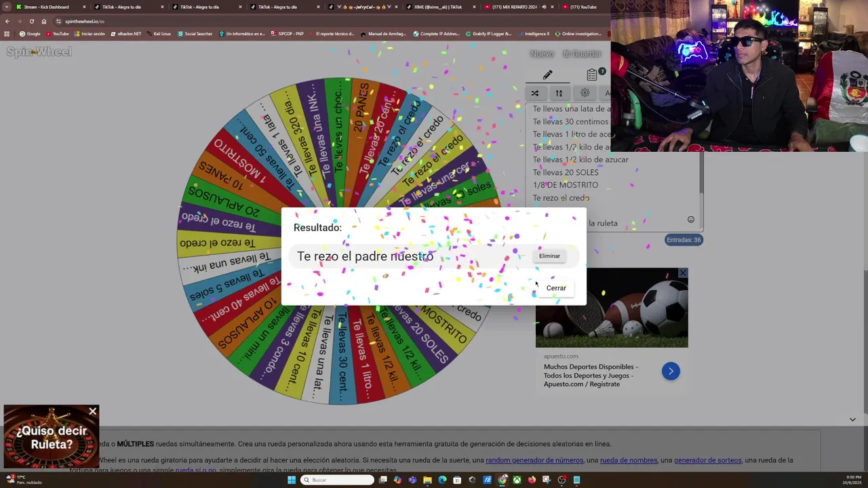The height and width of the screenshot is (488, 868).
Task: Open Copilot from taskbar
Action: (397, 480)
